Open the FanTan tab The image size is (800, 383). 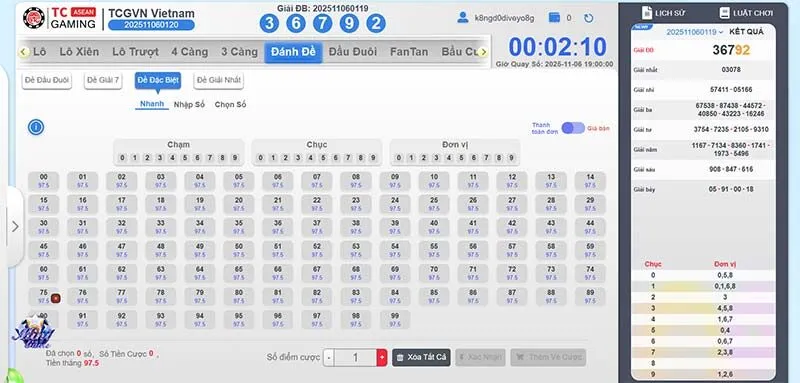click(409, 52)
